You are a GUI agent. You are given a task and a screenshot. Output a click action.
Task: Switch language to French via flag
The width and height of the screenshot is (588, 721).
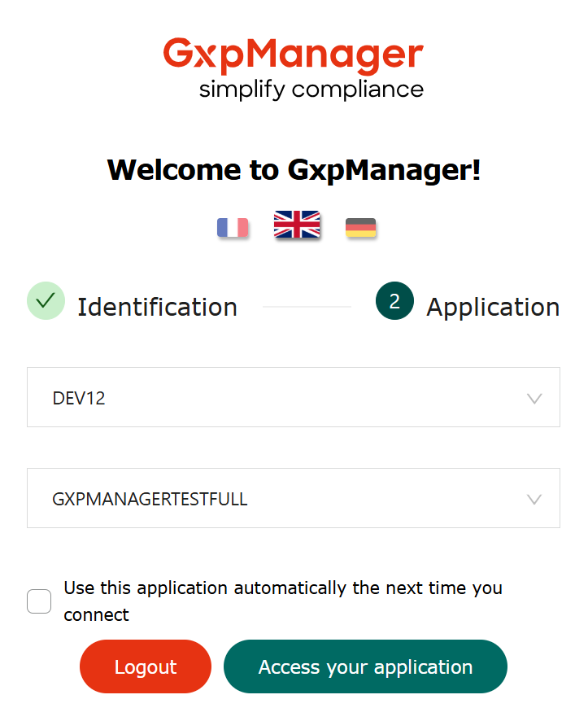click(233, 227)
